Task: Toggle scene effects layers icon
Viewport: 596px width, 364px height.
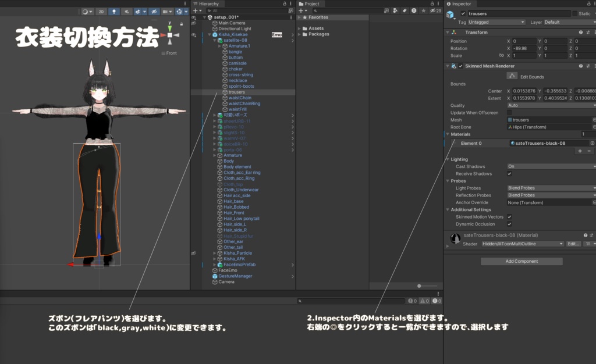Action: 137,12
